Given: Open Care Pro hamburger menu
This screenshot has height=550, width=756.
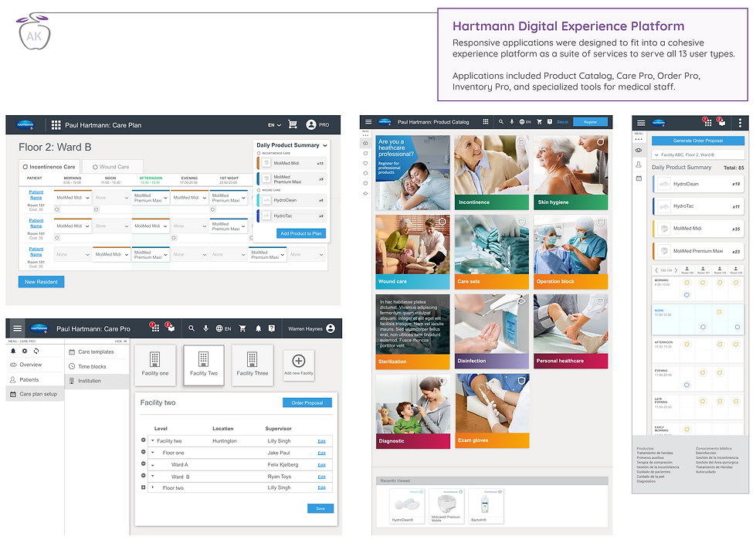Looking at the screenshot, I should [17, 328].
